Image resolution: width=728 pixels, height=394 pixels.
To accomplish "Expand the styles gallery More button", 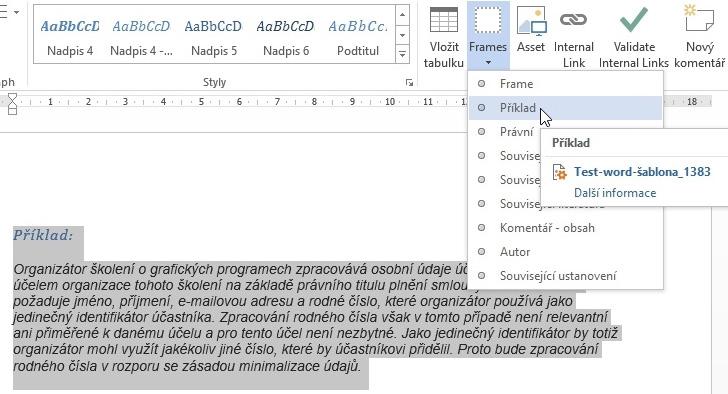I will pos(402,54).
